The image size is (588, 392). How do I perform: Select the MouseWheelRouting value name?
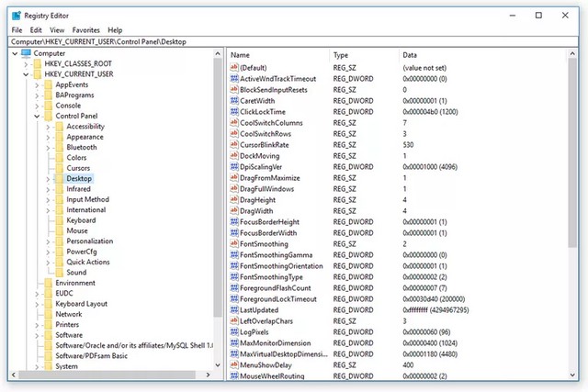tap(272, 375)
